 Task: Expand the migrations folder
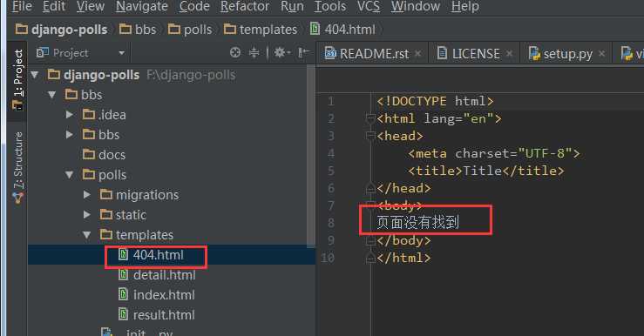[86, 194]
